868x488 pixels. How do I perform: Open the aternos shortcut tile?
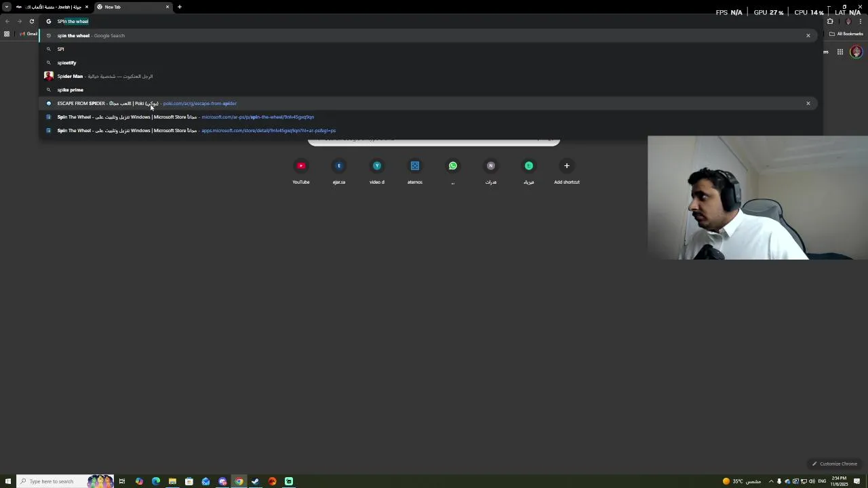[415, 171]
